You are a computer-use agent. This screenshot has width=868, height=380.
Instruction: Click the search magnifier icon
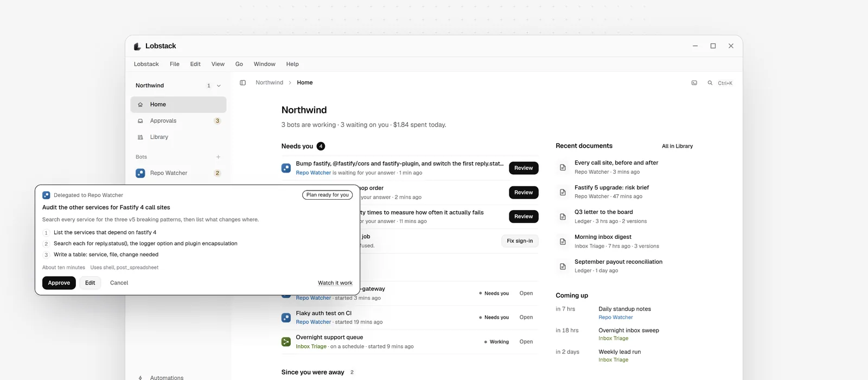click(x=710, y=83)
